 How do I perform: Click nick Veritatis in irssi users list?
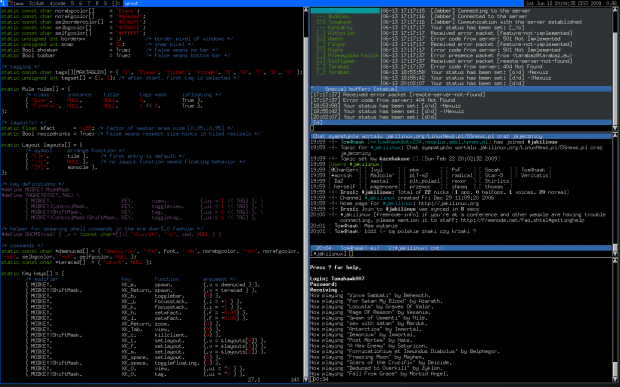[535, 175]
